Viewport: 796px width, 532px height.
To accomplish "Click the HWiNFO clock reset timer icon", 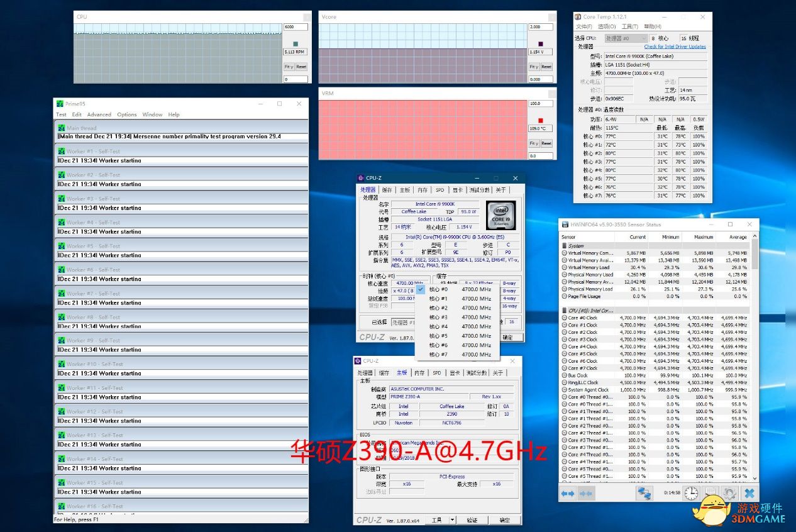I will tap(691, 494).
